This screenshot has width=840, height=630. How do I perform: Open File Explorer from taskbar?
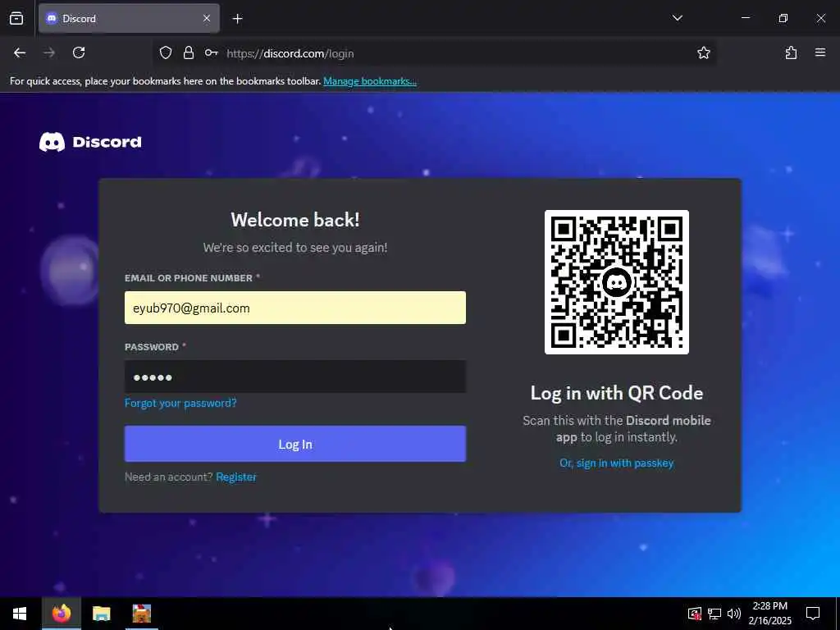101,614
